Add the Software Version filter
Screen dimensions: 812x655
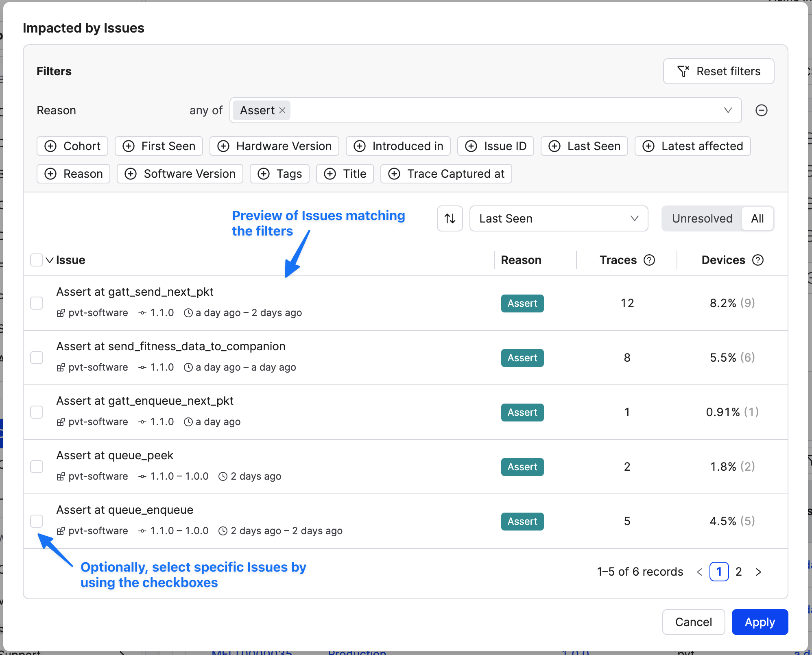click(180, 174)
